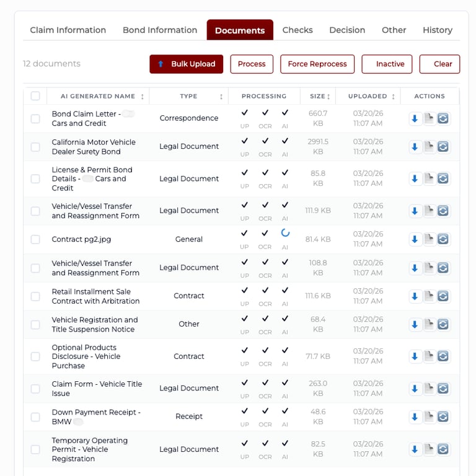Screen dimensions: 476x476
Task: Toggle the select-all documents checkbox in header
Action: pyautogui.click(x=35, y=96)
